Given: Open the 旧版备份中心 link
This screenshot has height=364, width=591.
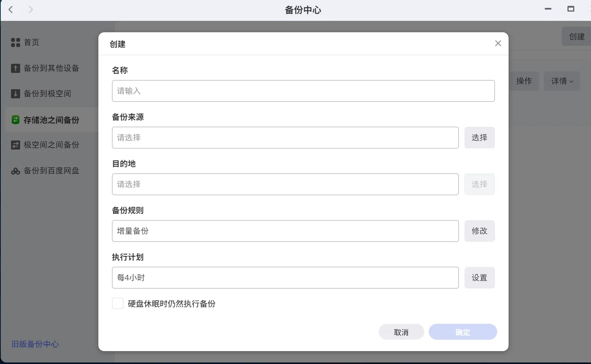Looking at the screenshot, I should click(35, 344).
